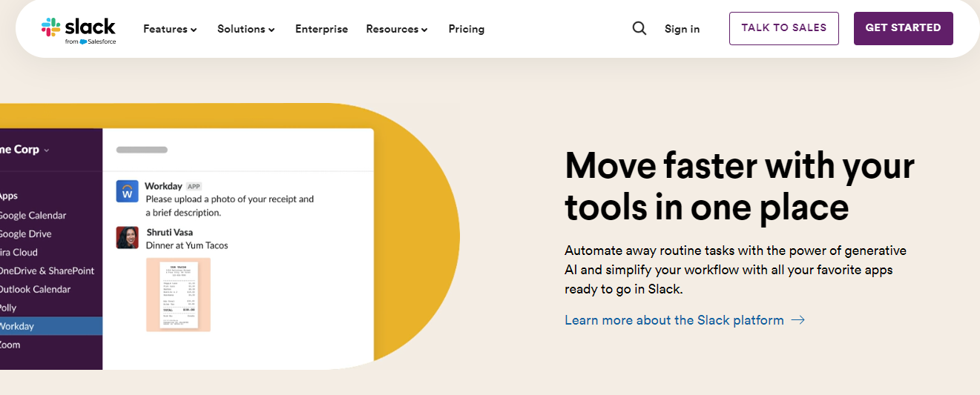Screen dimensions: 980x395
Task: Click the gray channel title placeholder bar
Action: [142, 149]
